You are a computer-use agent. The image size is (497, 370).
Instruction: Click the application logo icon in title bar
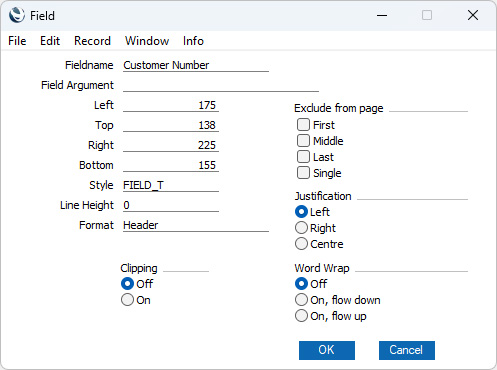pyautogui.click(x=17, y=15)
